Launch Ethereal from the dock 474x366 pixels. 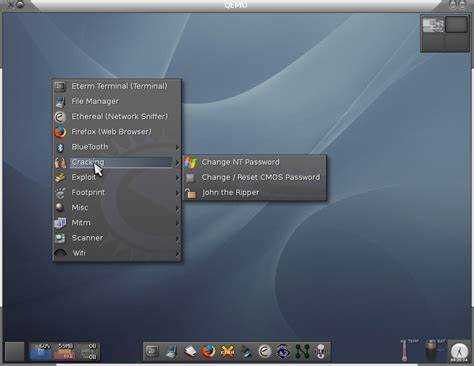pos(265,352)
